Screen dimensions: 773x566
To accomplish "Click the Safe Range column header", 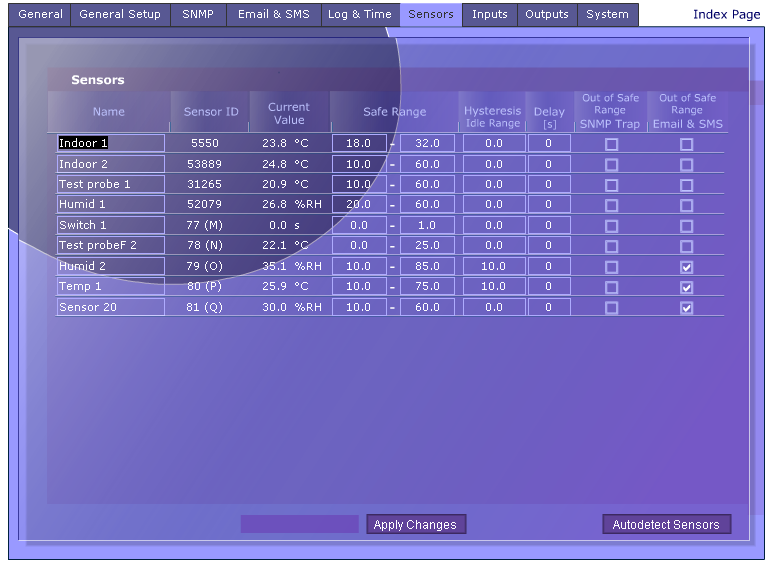I will tap(394, 112).
